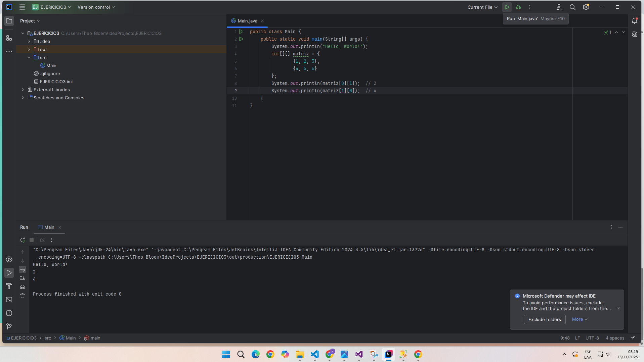Collapse the src folder
The width and height of the screenshot is (644, 362).
(x=29, y=57)
